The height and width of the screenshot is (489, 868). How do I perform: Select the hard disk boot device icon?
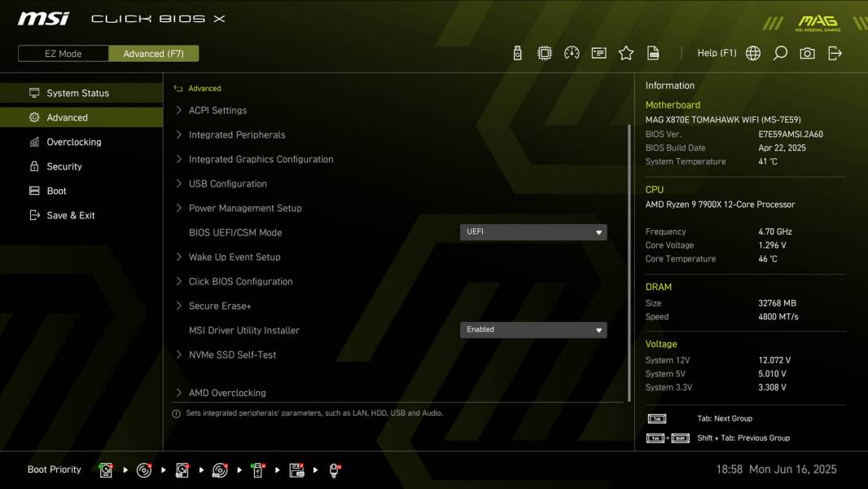coord(106,469)
